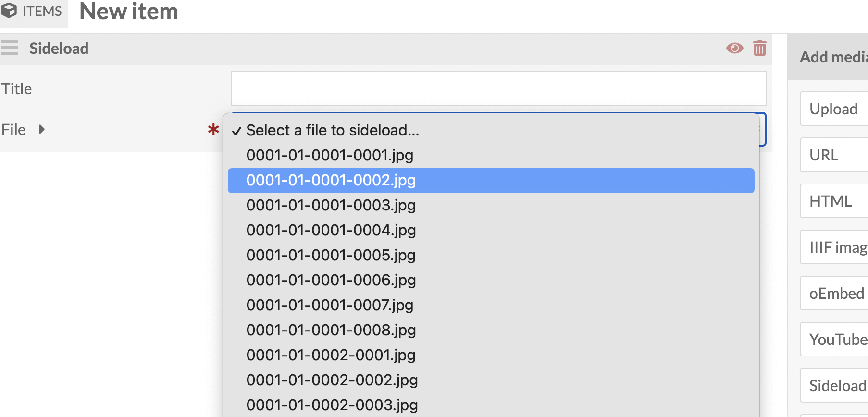Click the Items cube icon

[9, 10]
